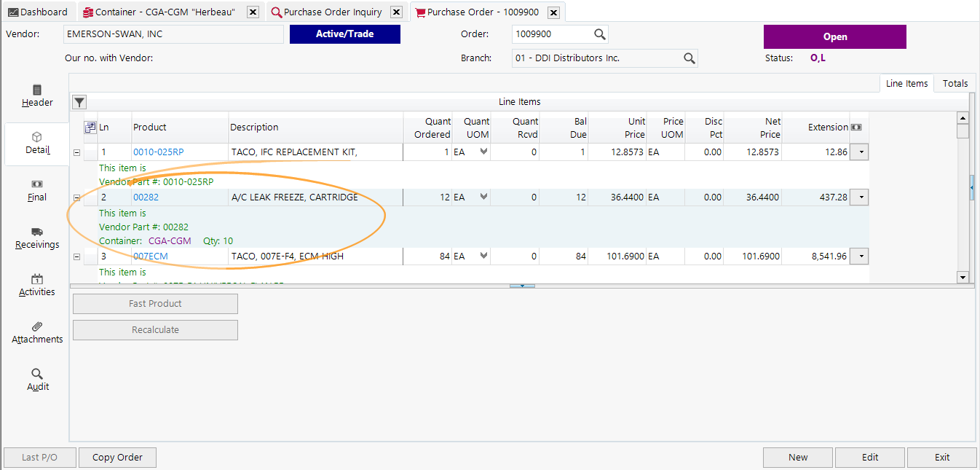The height and width of the screenshot is (470, 980).
Task: Open the Final section in sidebar
Action: pos(37,190)
